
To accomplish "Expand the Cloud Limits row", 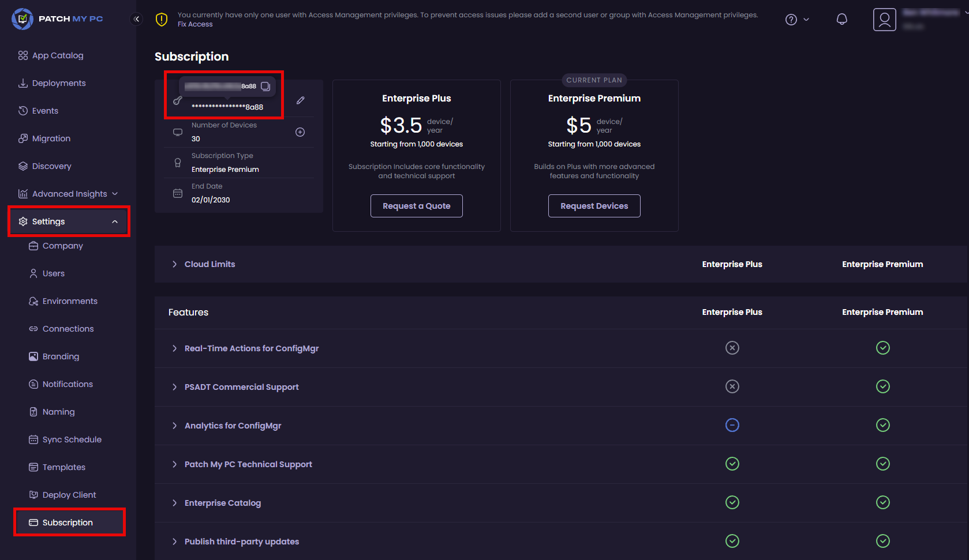I will [x=174, y=264].
